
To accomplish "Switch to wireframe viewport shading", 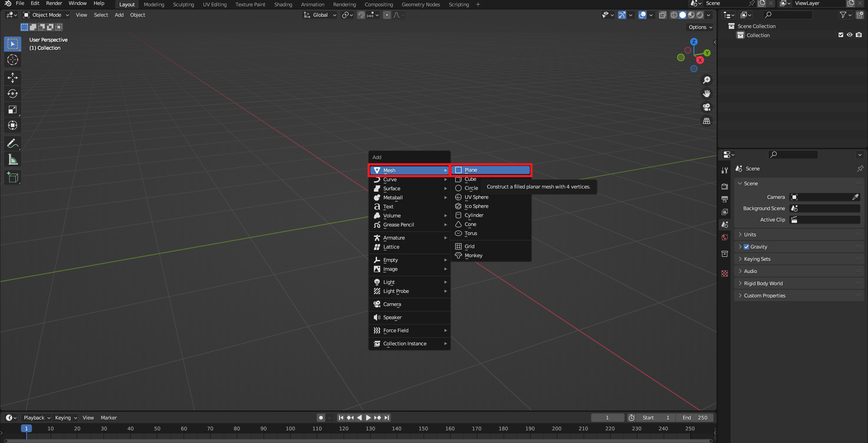I will (x=674, y=15).
